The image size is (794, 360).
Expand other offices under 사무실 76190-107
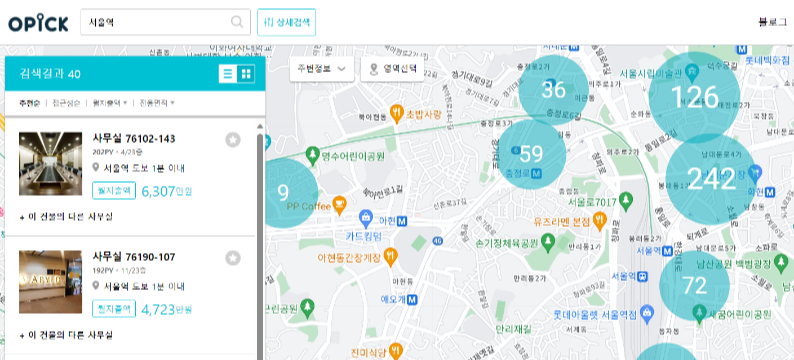pyautogui.click(x=66, y=335)
